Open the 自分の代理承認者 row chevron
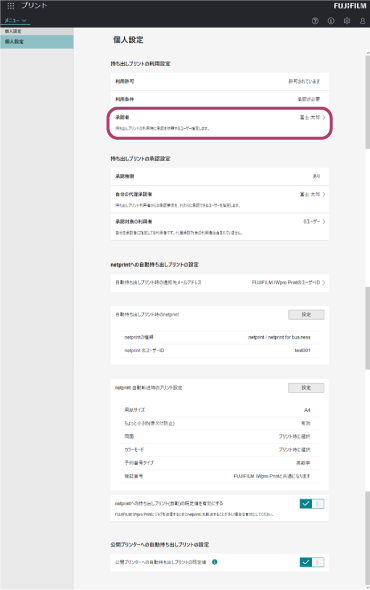The width and height of the screenshot is (370, 590). (324, 195)
